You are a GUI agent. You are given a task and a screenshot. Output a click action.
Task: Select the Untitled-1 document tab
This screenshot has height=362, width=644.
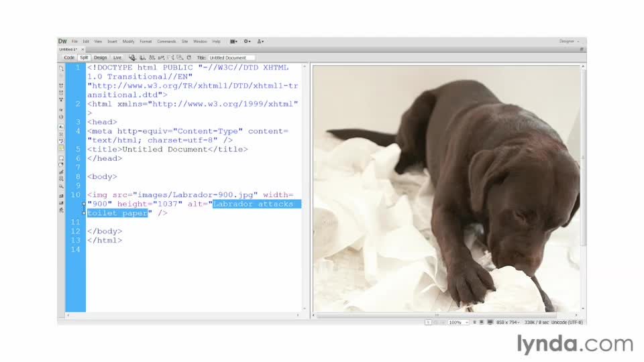(x=68, y=49)
